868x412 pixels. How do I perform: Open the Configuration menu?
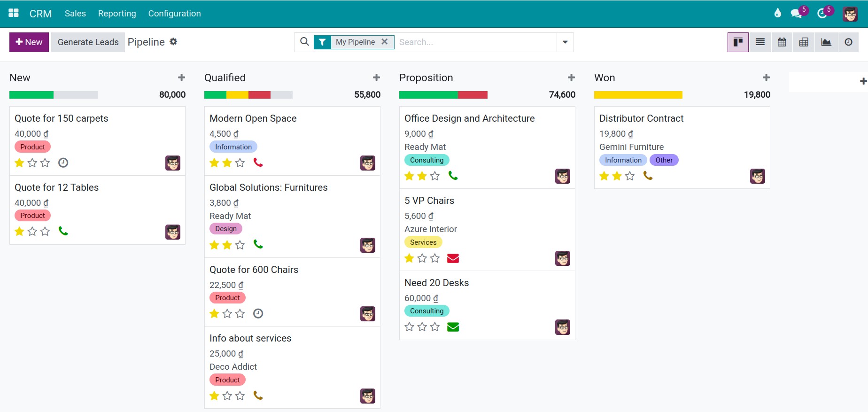tap(175, 14)
